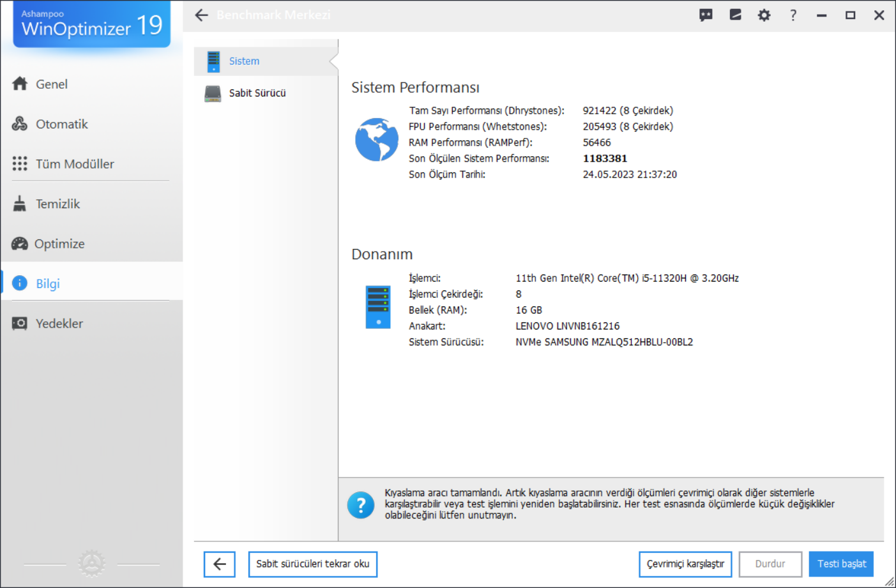The image size is (896, 588).
Task: Click the date 24.05.2023 21:37:20
Action: (x=630, y=175)
